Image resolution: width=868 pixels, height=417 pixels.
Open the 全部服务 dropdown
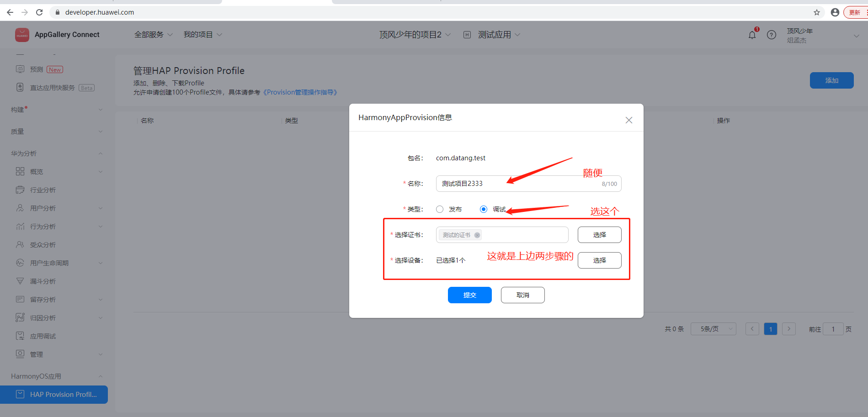[154, 35]
